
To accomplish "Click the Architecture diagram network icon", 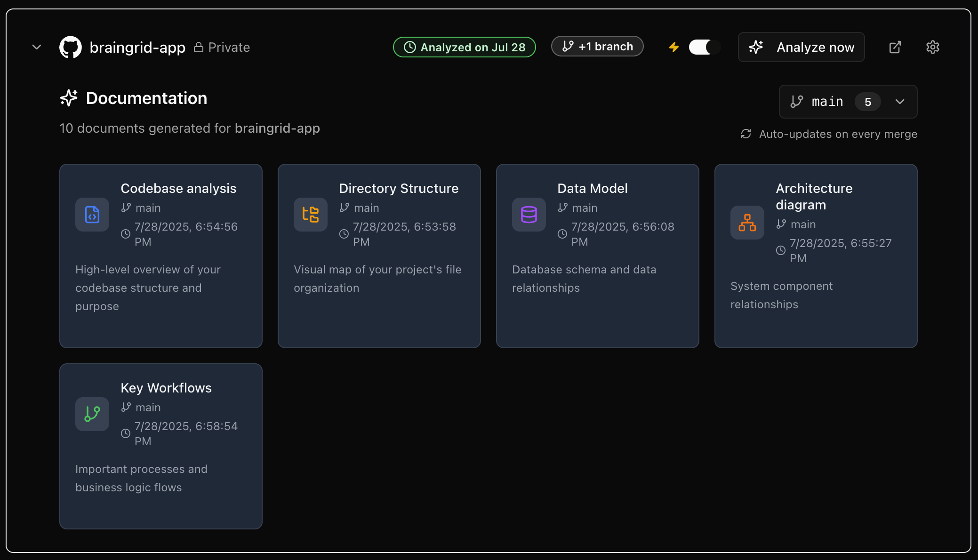I will (747, 223).
